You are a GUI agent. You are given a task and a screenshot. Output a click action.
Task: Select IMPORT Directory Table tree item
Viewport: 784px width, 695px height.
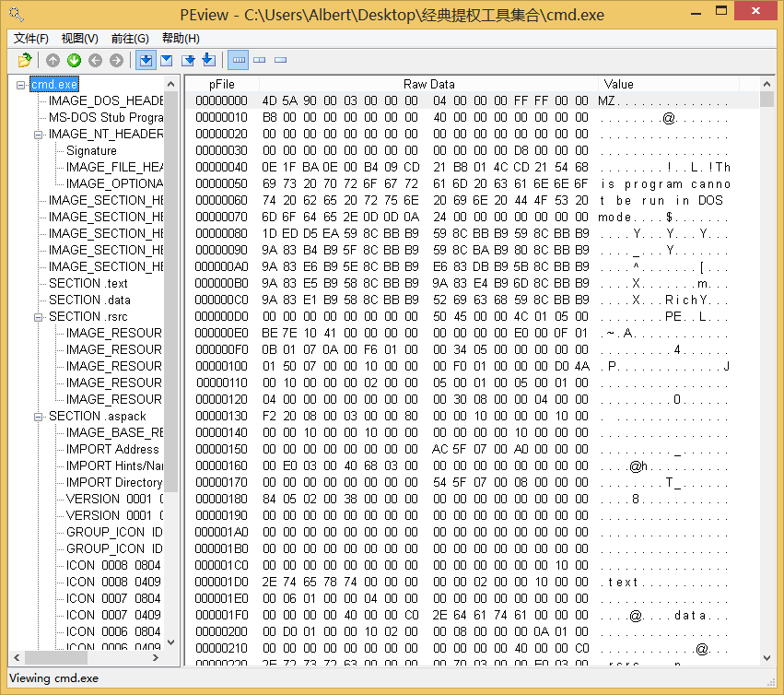point(114,482)
